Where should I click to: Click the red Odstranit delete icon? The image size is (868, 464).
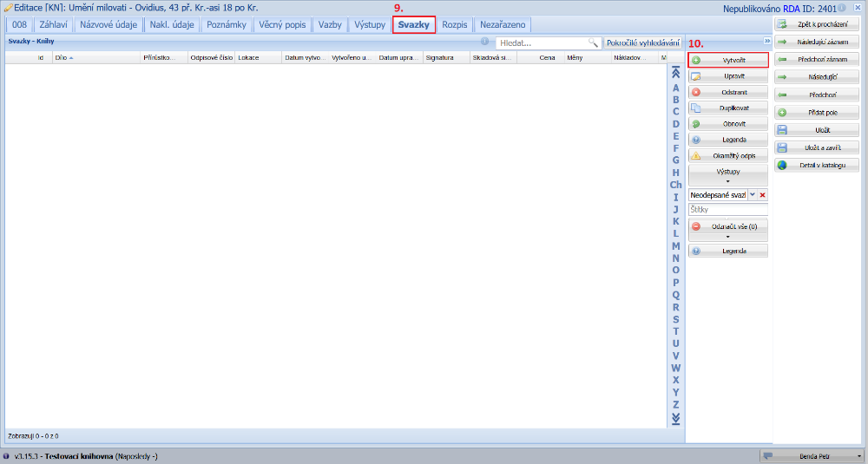point(696,92)
